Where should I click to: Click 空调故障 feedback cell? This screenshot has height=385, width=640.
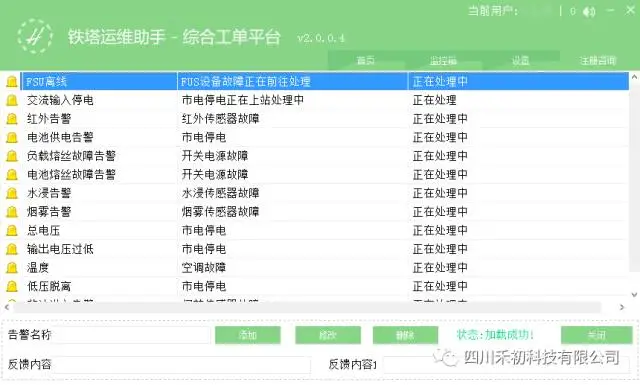tap(204, 268)
